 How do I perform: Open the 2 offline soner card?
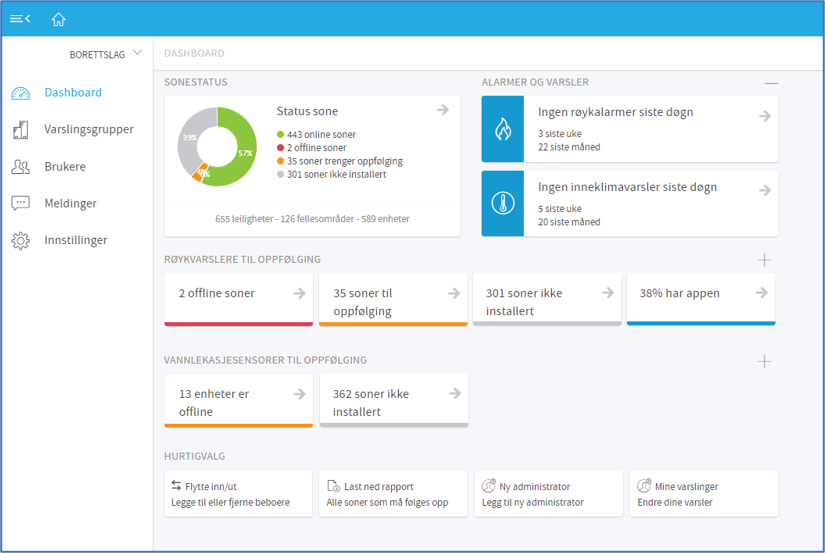[x=238, y=298]
